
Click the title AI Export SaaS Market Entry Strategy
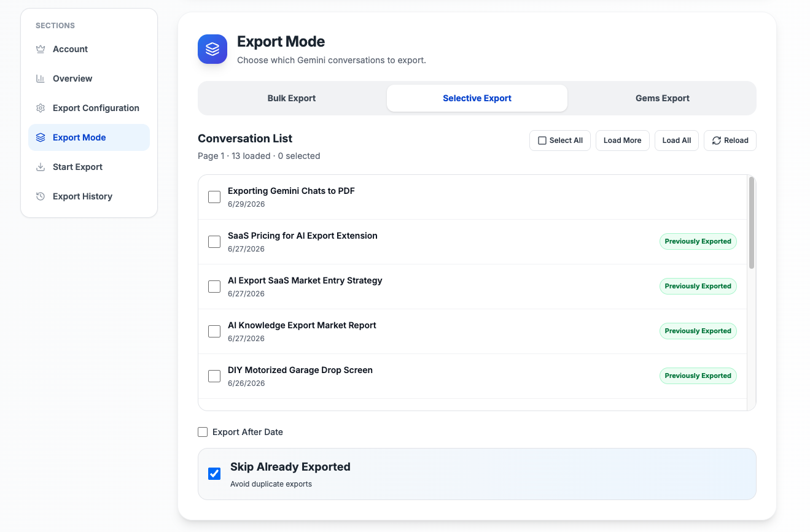(x=305, y=280)
